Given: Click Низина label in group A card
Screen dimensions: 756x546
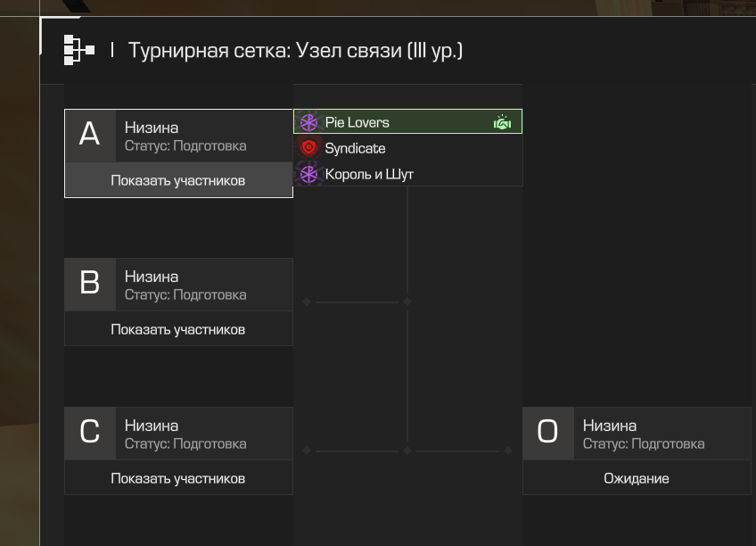Looking at the screenshot, I should pos(152,128).
